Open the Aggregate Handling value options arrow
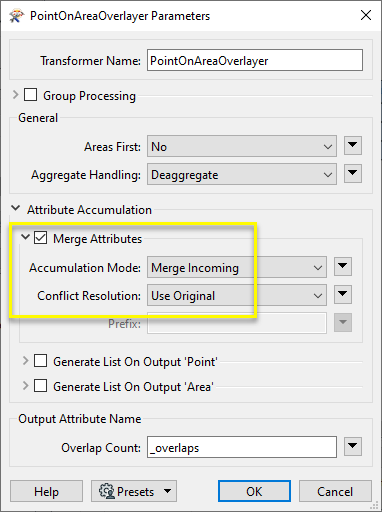 coord(353,174)
